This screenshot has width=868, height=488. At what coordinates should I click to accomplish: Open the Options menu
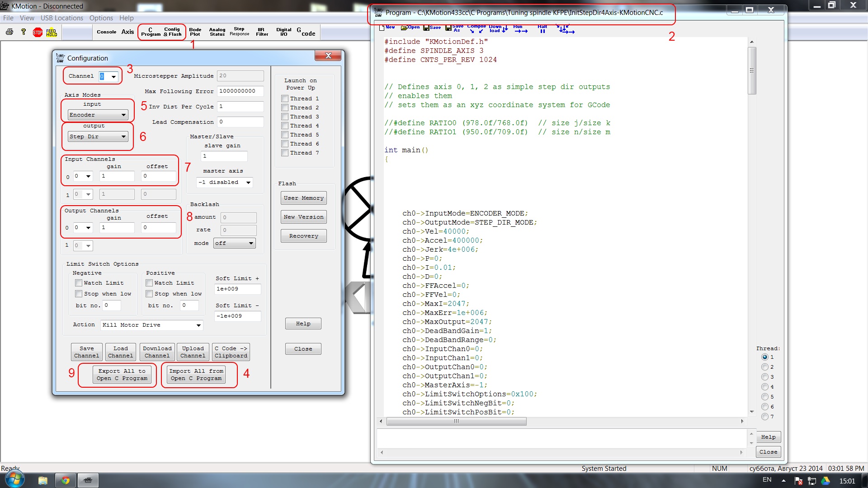(101, 18)
